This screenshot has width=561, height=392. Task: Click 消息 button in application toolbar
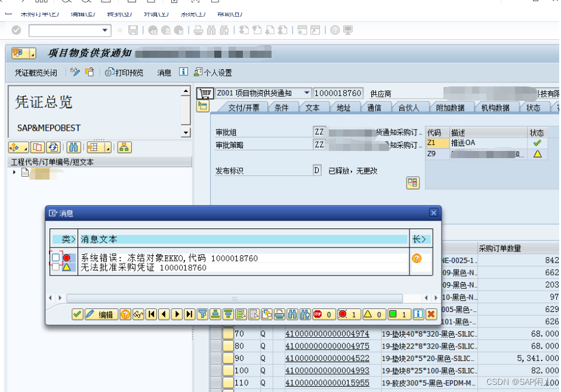click(x=164, y=73)
